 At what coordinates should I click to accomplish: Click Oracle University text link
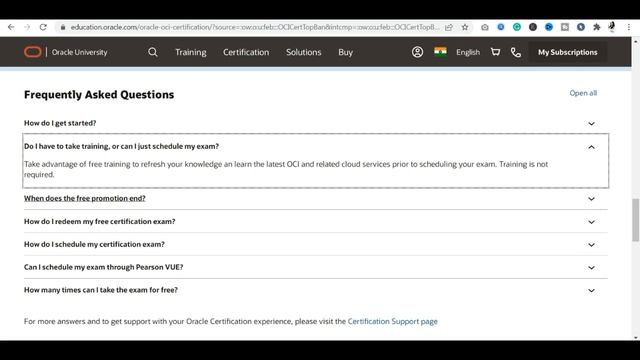80,52
